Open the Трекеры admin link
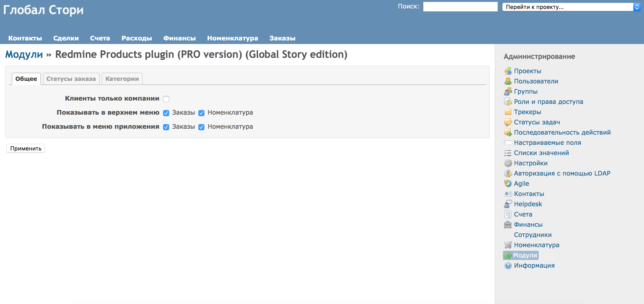Screen dimensions: 644x304 click(x=527, y=112)
